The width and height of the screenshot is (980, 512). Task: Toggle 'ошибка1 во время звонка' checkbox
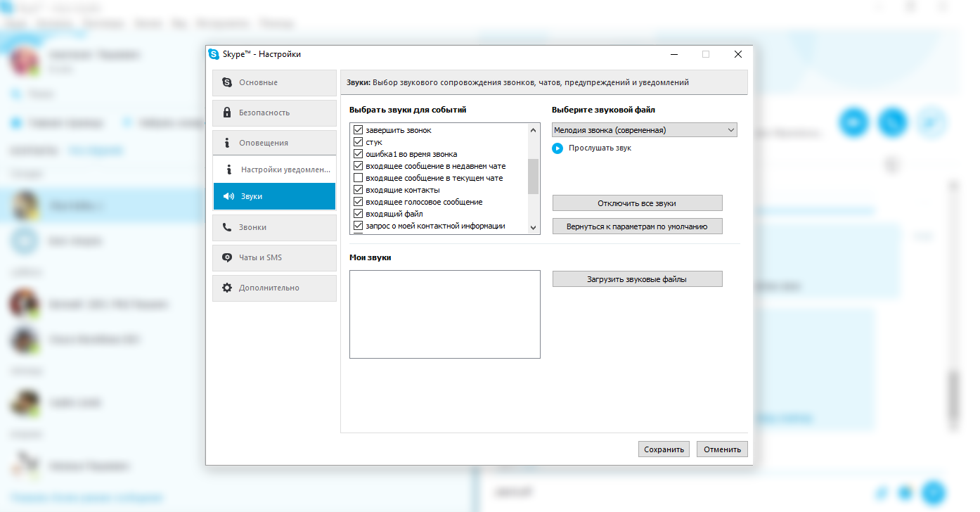[x=358, y=154]
